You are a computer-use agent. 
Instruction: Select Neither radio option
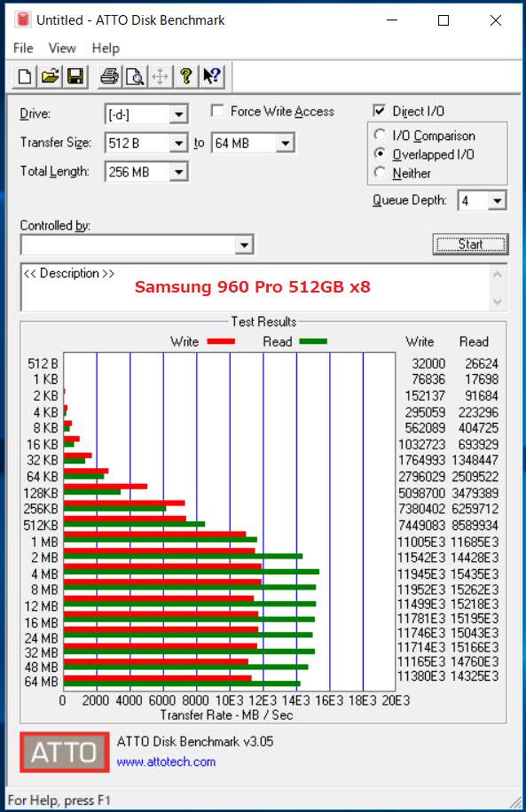380,173
